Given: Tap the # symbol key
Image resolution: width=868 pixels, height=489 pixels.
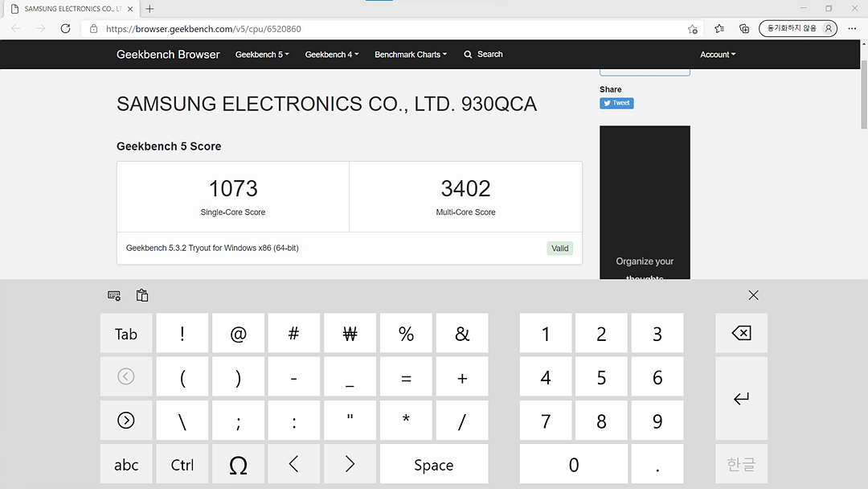Looking at the screenshot, I should pyautogui.click(x=294, y=333).
